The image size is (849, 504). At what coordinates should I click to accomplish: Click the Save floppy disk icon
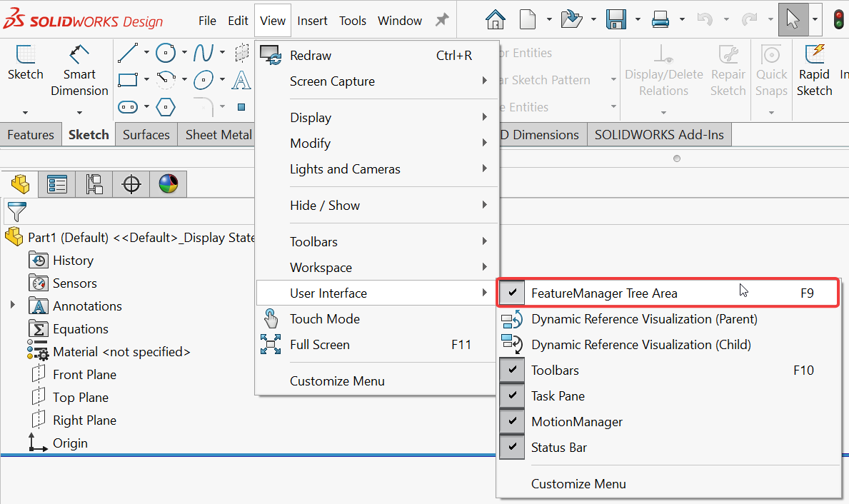click(x=616, y=20)
